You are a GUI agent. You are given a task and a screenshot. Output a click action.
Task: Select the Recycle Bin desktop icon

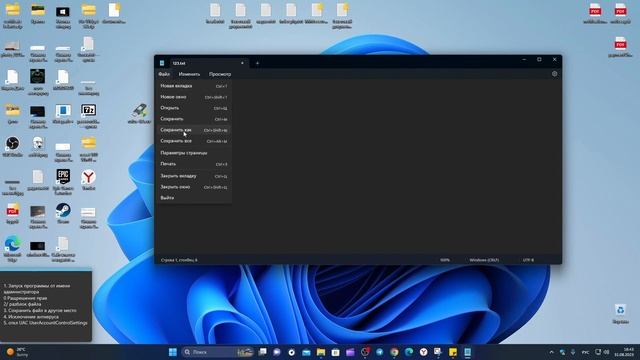tap(620, 313)
